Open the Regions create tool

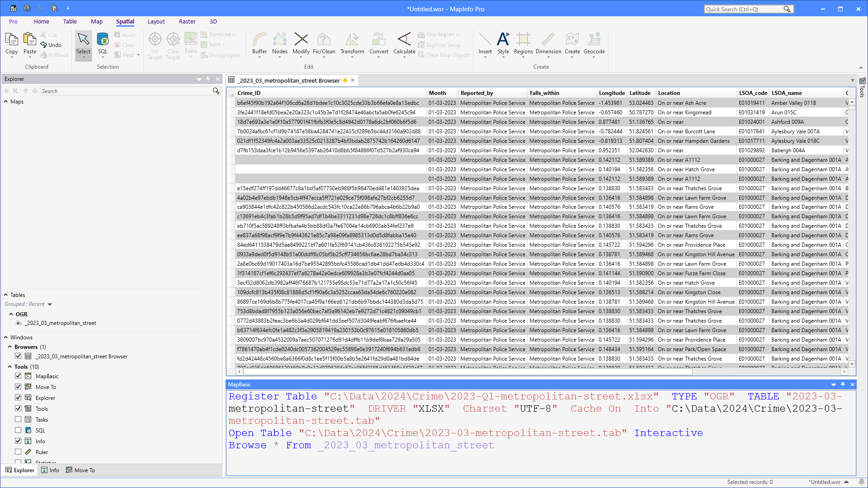click(524, 44)
